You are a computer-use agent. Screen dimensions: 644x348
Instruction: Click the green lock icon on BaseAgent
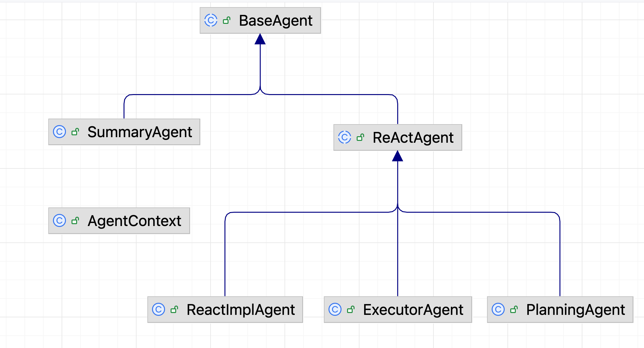[227, 21]
